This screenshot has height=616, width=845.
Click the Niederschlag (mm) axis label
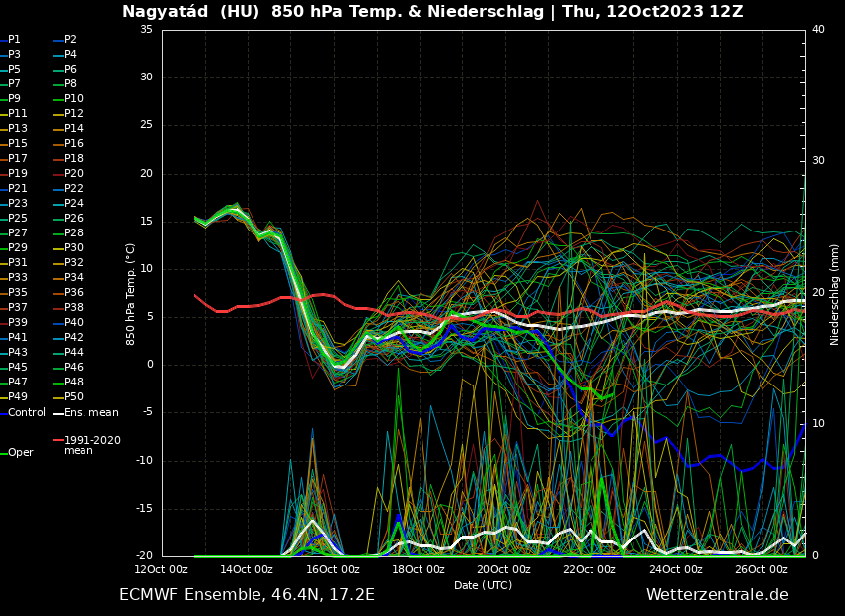(835, 294)
